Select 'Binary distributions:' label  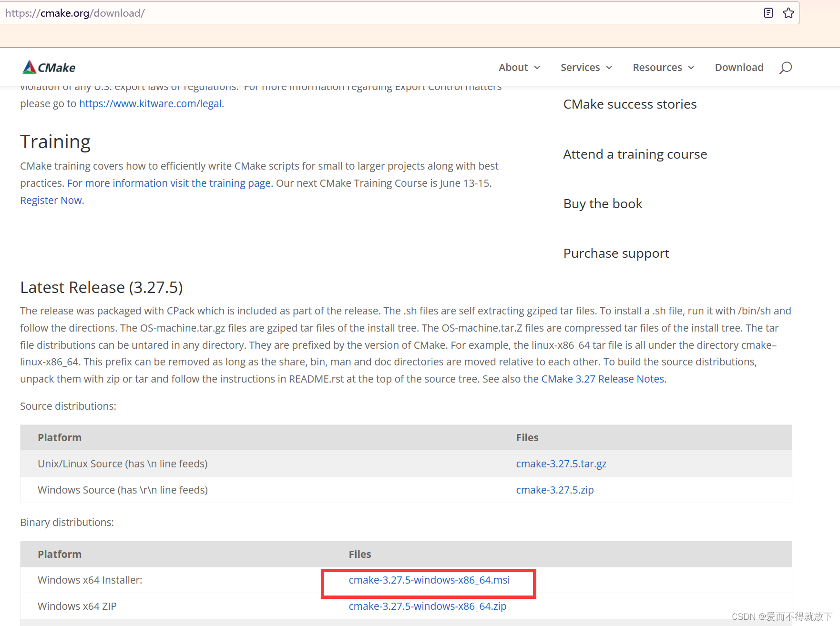coord(67,522)
